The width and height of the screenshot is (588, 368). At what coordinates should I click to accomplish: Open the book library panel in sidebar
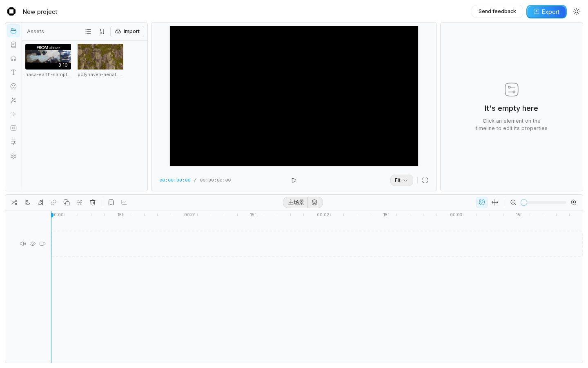click(13, 45)
